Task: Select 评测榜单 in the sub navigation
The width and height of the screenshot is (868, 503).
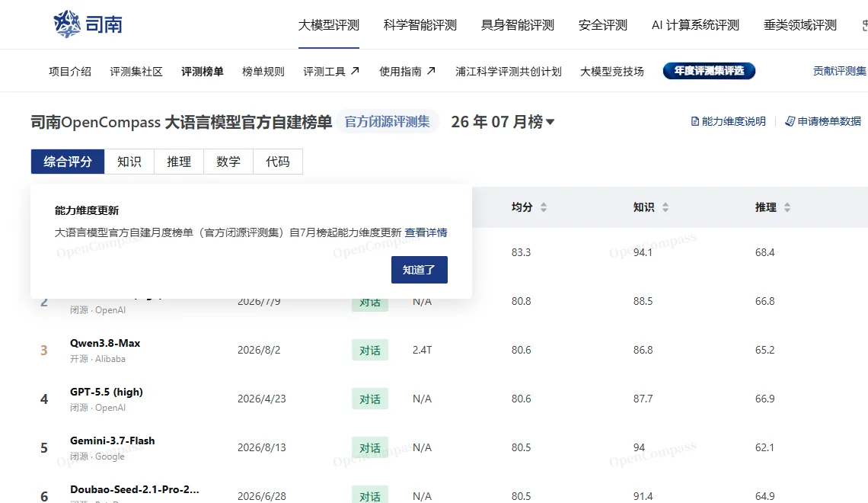Action: [x=203, y=71]
